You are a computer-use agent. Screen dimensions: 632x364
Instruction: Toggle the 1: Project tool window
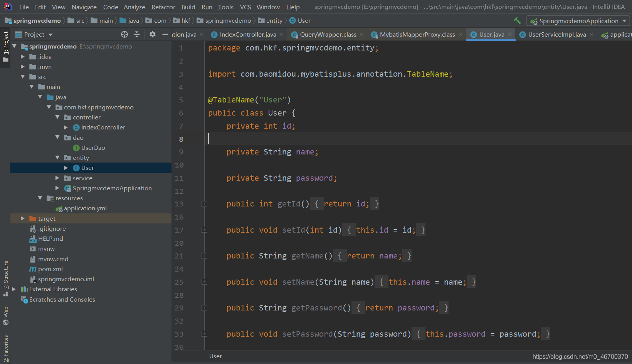point(5,47)
